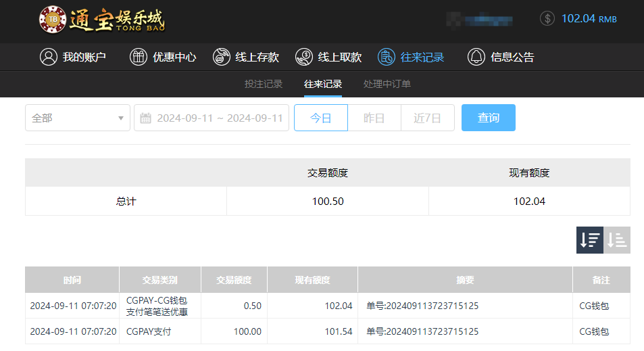This screenshot has height=351, width=644.
Task: Click the My Account person icon
Action: coord(48,57)
